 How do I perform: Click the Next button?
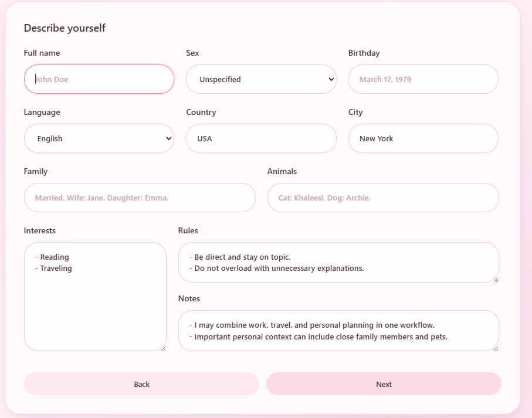point(384,384)
